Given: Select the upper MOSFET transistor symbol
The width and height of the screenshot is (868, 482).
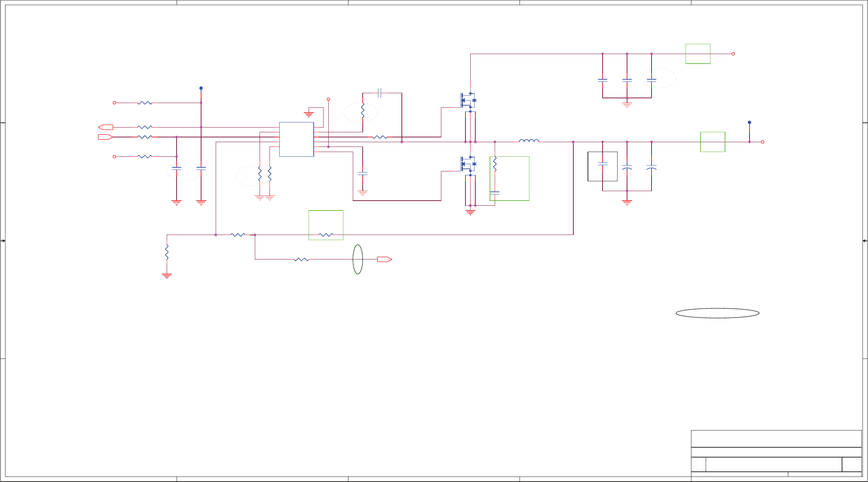Looking at the screenshot, I should tap(468, 100).
